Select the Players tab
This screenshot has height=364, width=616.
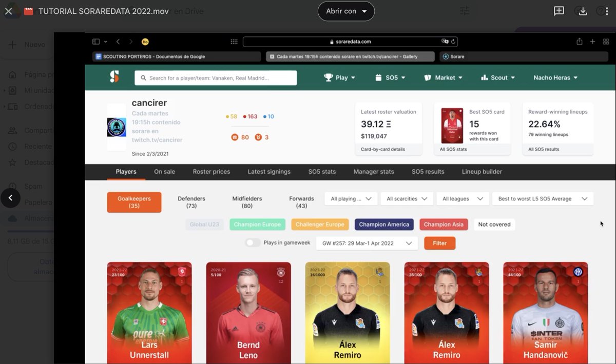126,172
